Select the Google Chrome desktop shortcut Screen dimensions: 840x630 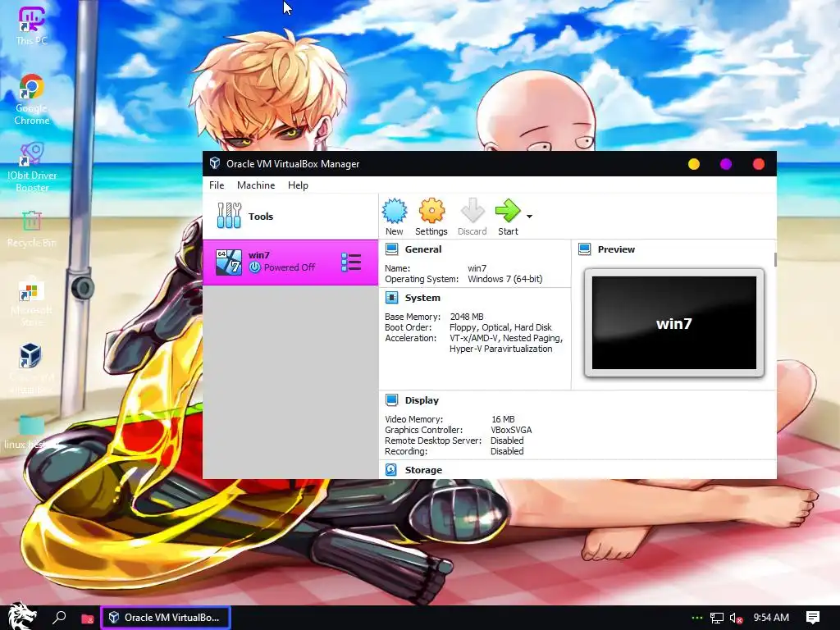click(32, 99)
